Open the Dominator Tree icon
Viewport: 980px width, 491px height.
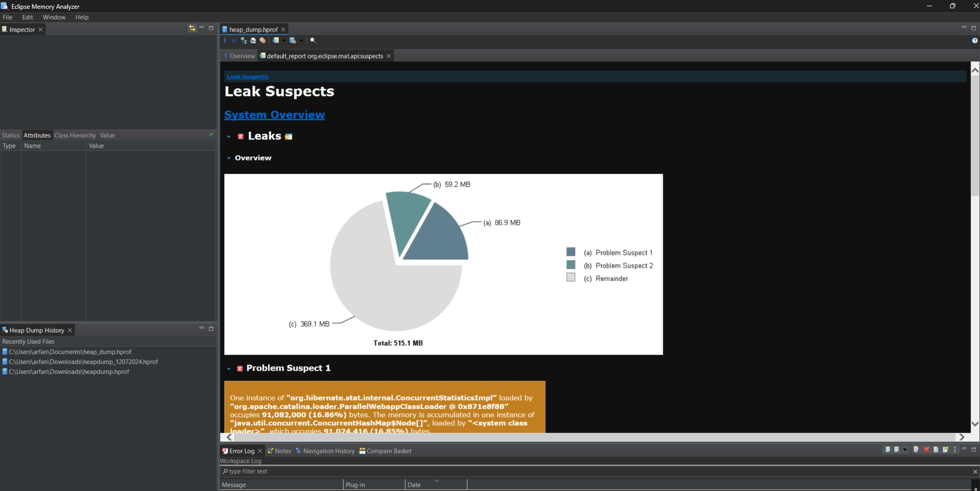(x=243, y=40)
